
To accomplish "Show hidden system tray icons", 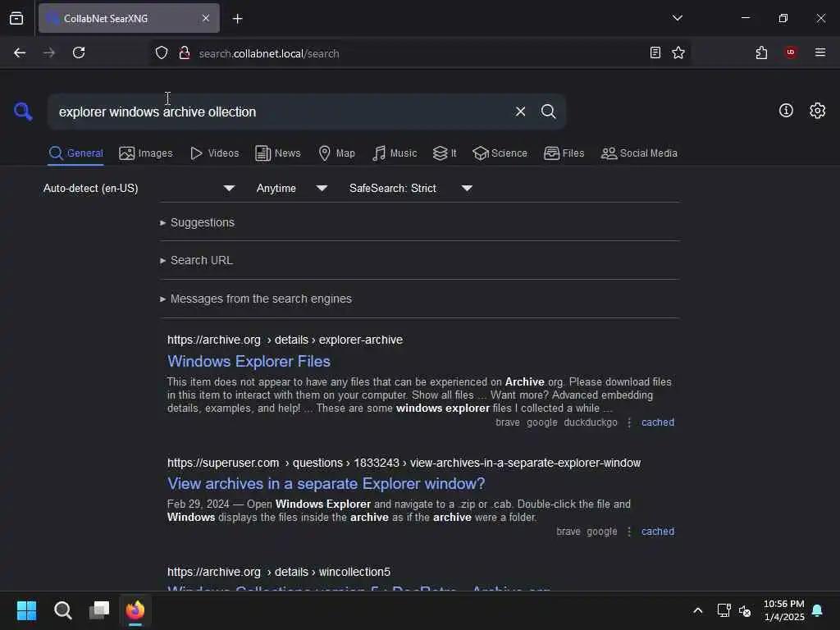I will pyautogui.click(x=697, y=610).
